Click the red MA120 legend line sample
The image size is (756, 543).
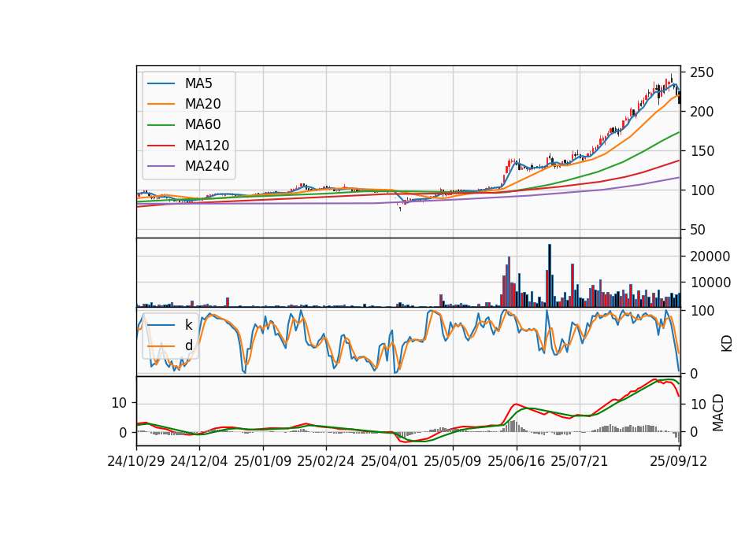(x=161, y=146)
